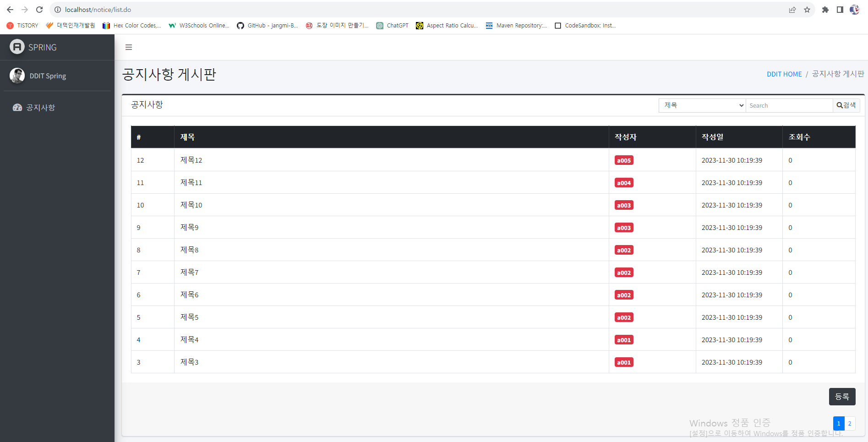Open post titled 제목8

189,250
